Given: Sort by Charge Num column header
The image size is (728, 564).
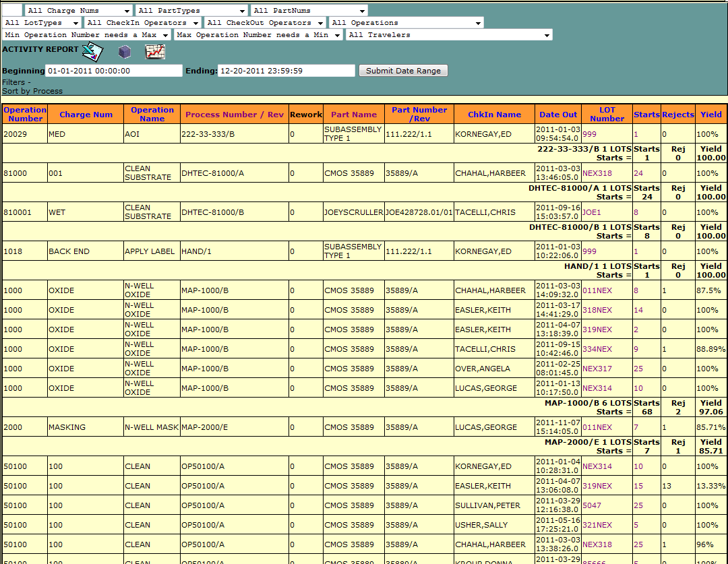Looking at the screenshot, I should (86, 115).
